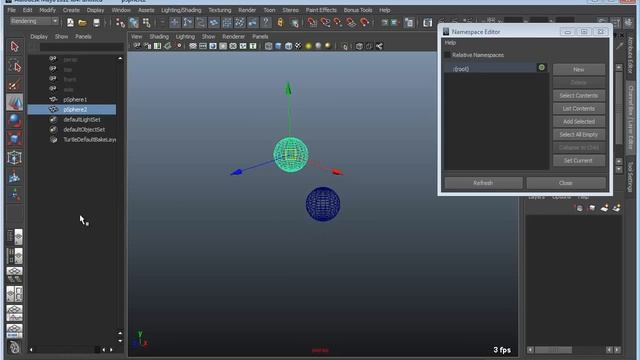Viewport: 640px width, 360px height.
Task: Open the Tool Settings side tab
Action: [630, 176]
